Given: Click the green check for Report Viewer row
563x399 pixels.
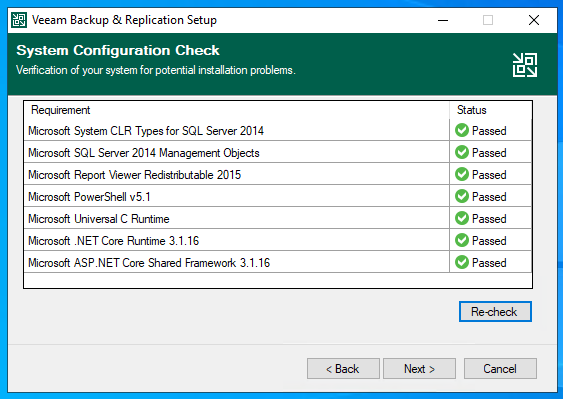Looking at the screenshot, I should pyautogui.click(x=462, y=175).
